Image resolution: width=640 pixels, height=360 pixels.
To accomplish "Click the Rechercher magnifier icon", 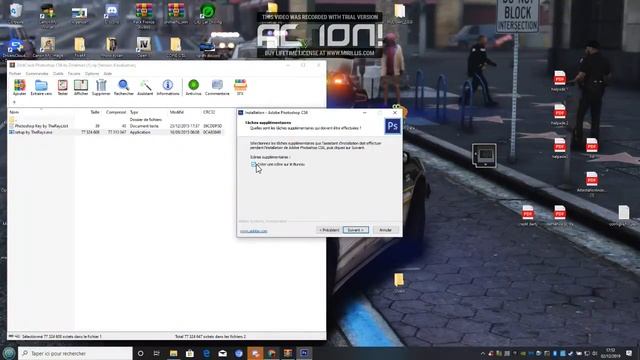I will (x=123, y=87).
